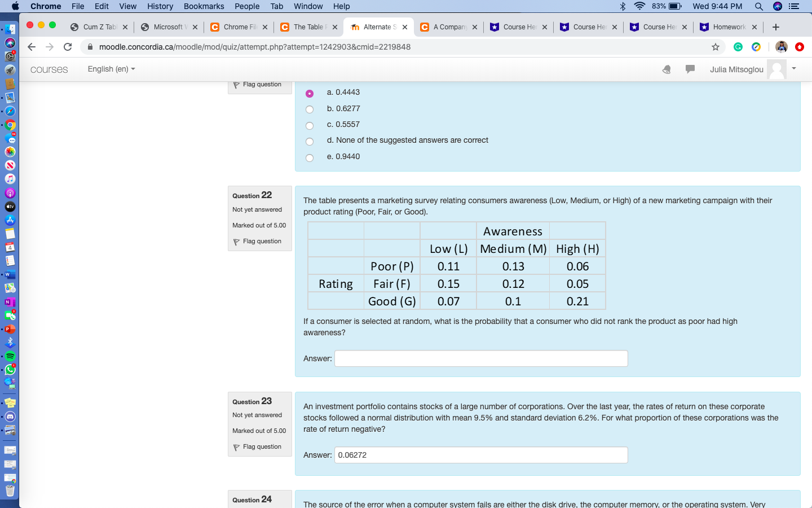Viewport: 812px width, 508px height.
Task: Click the 0.21 cell in the table
Action: 577,301
